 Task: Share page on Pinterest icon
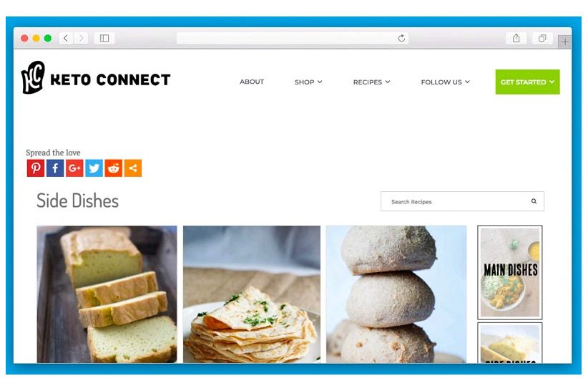pyautogui.click(x=36, y=168)
